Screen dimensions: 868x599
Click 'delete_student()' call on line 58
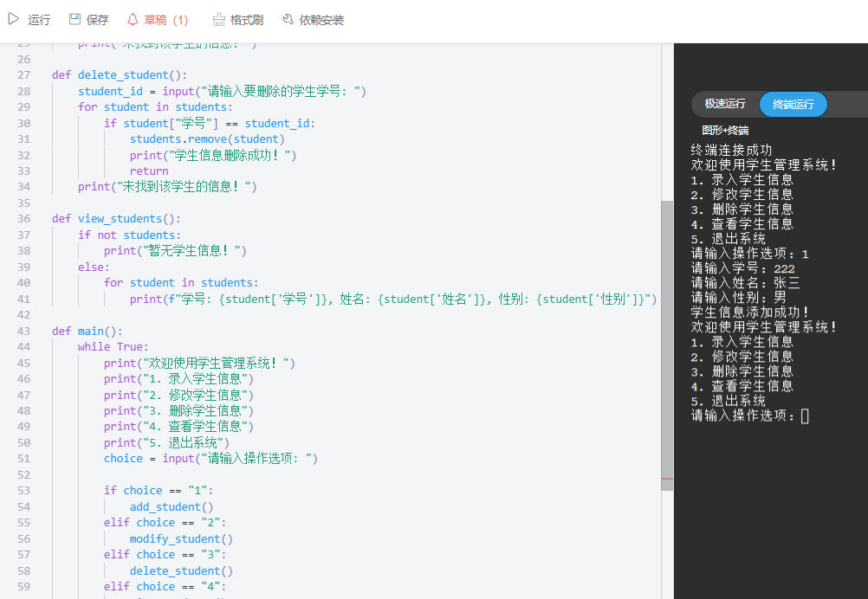(x=181, y=570)
